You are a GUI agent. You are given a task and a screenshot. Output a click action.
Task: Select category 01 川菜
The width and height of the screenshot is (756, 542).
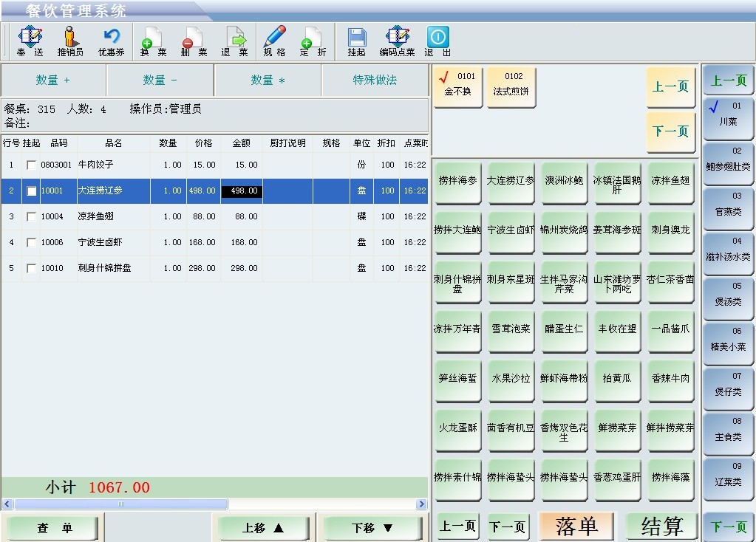point(728,117)
